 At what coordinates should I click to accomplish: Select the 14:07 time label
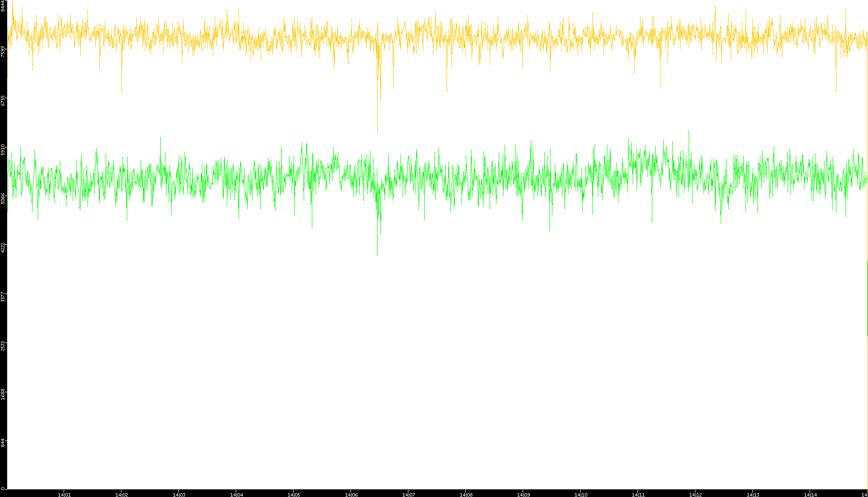coord(408,495)
